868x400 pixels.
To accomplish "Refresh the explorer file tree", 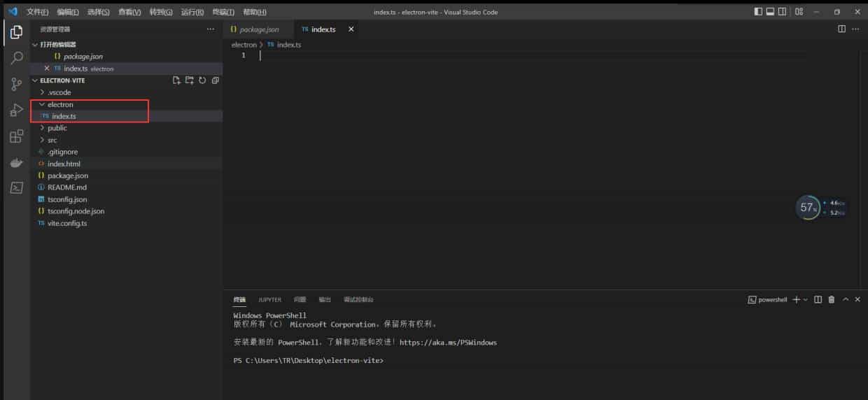I will pyautogui.click(x=202, y=80).
